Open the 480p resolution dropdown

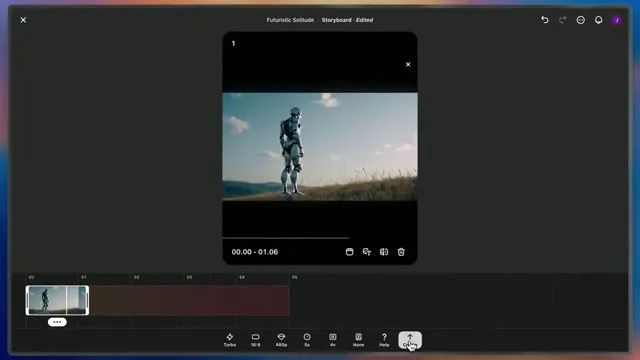click(281, 340)
